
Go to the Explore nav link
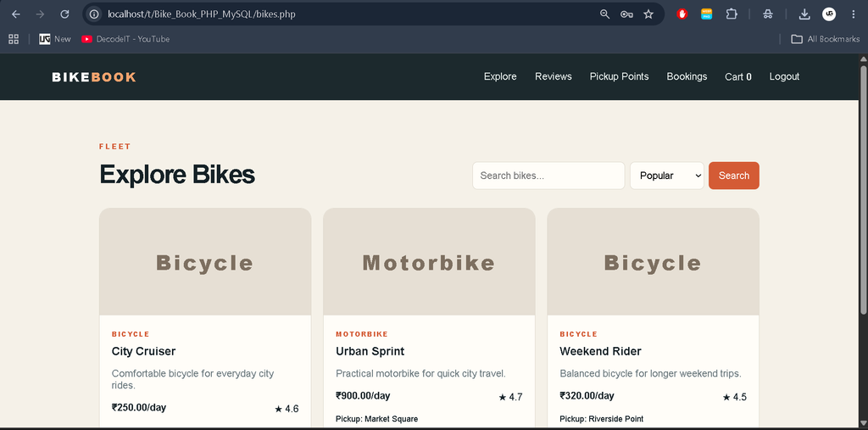coord(500,76)
